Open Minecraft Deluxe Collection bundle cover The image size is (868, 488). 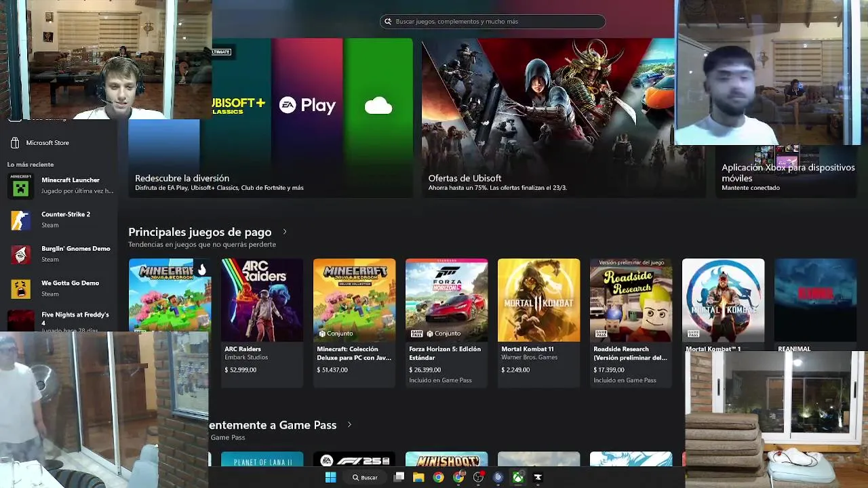tap(354, 300)
